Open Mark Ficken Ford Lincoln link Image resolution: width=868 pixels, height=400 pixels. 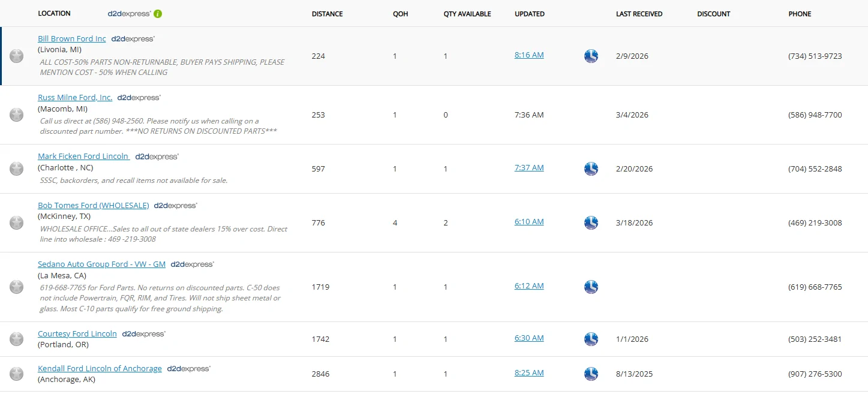[84, 157]
